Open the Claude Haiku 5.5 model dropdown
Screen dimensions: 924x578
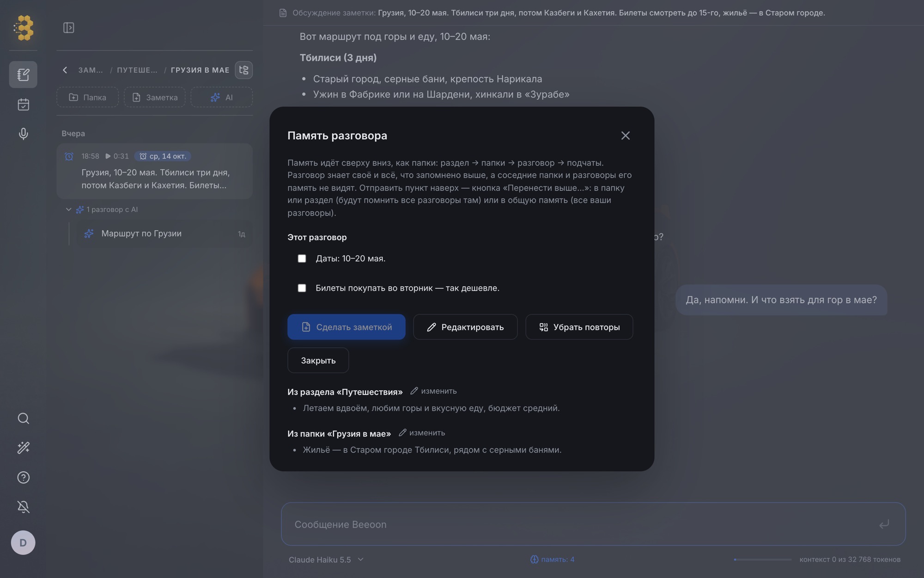326,560
